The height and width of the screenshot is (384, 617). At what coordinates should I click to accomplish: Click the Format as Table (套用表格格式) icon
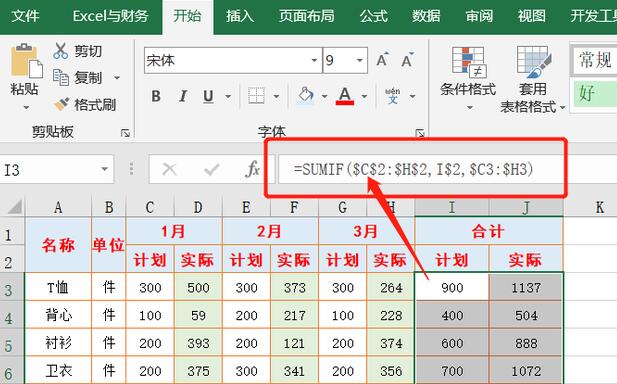click(x=534, y=62)
